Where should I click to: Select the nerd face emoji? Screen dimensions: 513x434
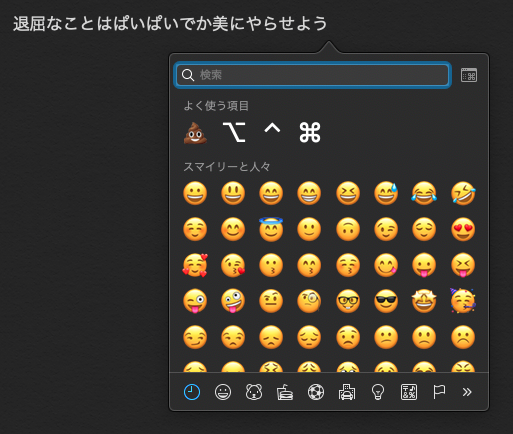point(348,301)
